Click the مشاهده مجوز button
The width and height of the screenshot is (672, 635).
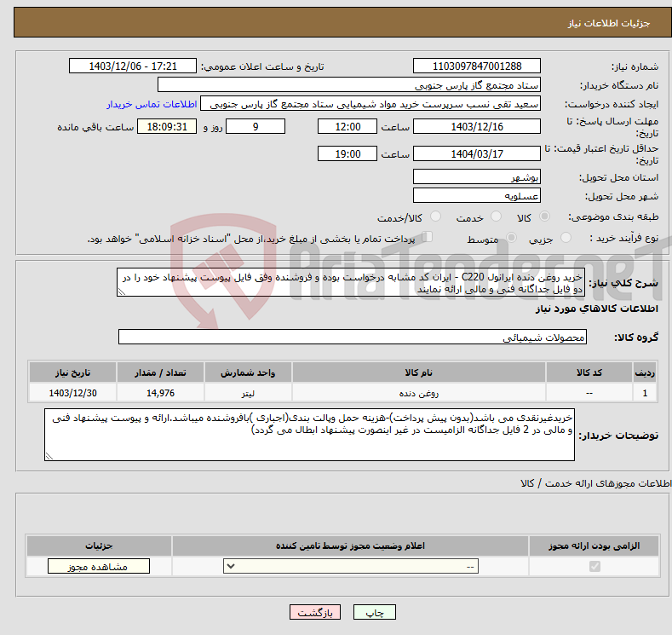[x=99, y=567]
